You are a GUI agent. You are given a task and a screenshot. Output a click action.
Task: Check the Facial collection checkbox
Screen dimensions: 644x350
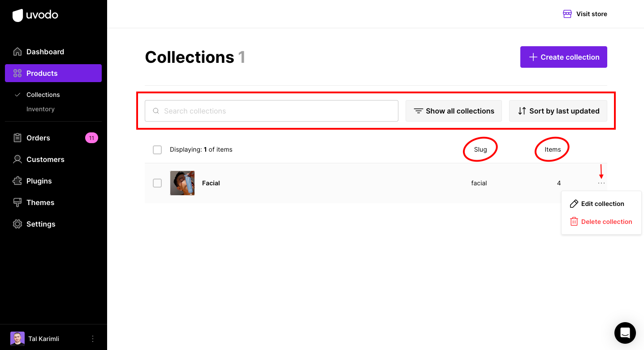coord(157,183)
